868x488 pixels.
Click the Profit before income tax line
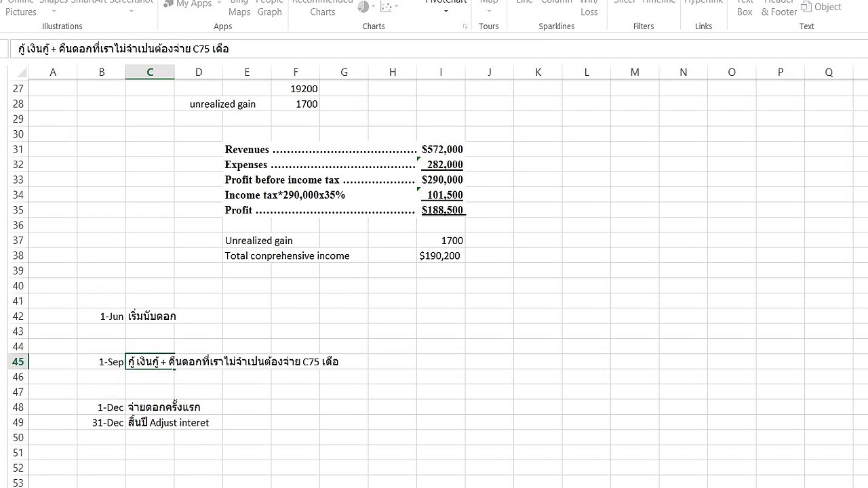tap(344, 180)
